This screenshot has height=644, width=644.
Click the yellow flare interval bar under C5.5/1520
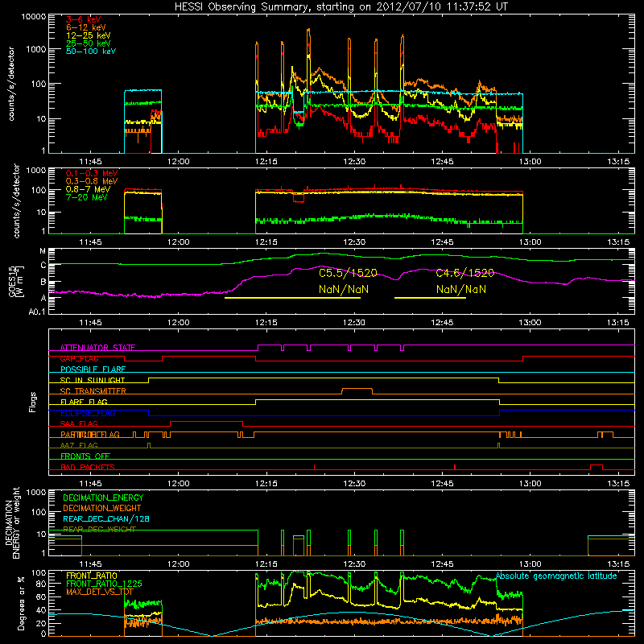[x=292, y=298]
